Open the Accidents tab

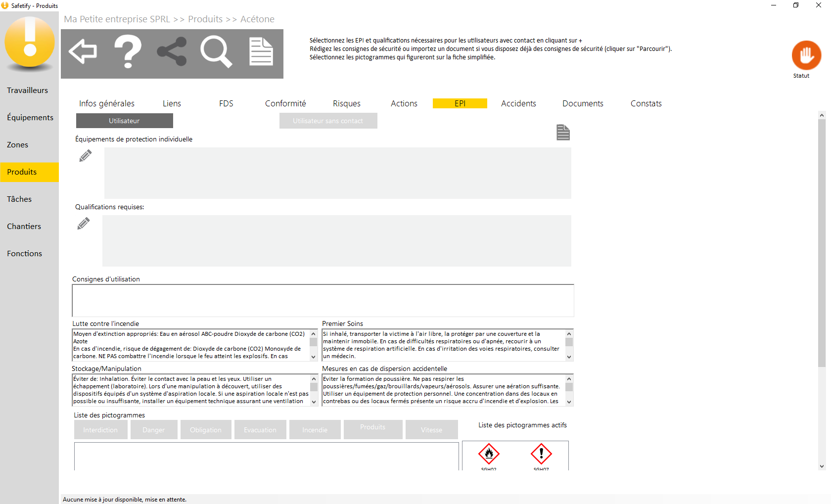[518, 103]
